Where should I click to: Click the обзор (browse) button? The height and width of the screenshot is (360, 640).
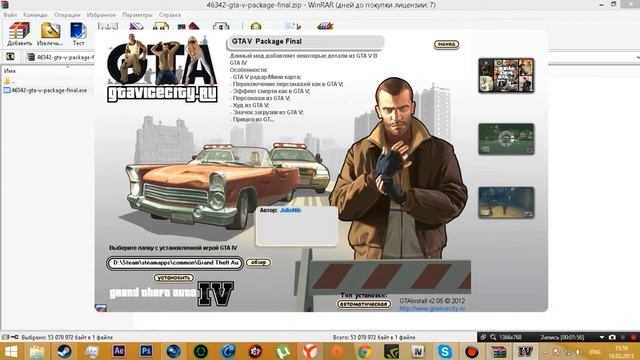pyautogui.click(x=258, y=262)
